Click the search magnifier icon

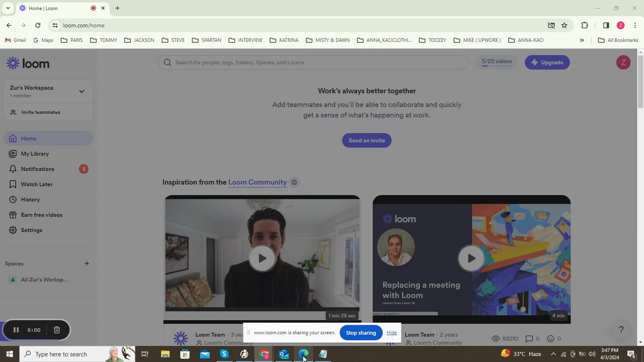point(168,62)
